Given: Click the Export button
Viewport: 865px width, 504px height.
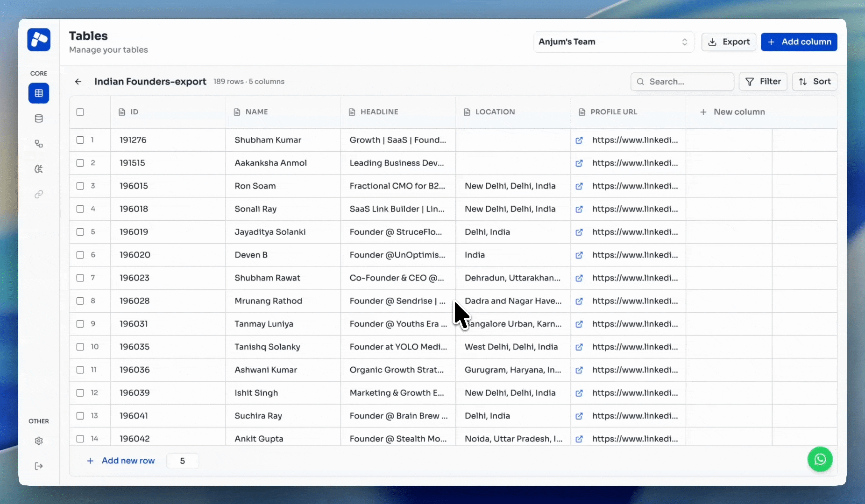Looking at the screenshot, I should coord(729,42).
